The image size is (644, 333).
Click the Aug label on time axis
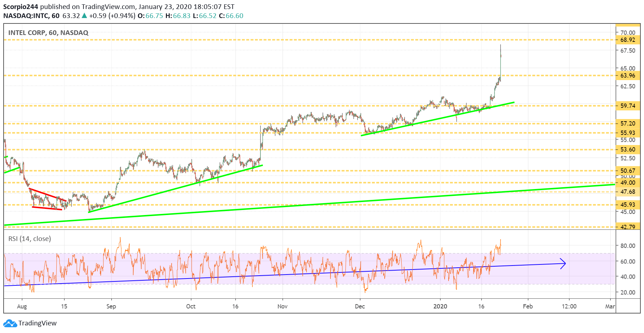click(x=22, y=306)
